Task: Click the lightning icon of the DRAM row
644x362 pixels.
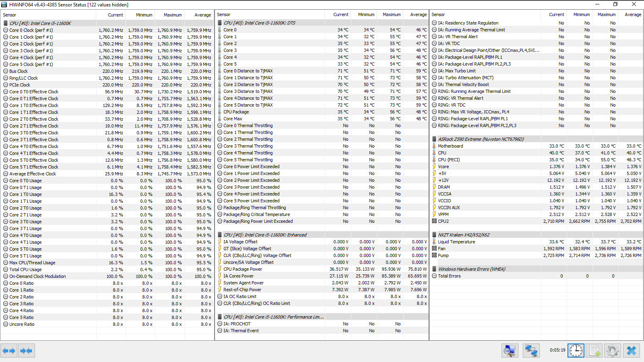Action: coord(434,187)
